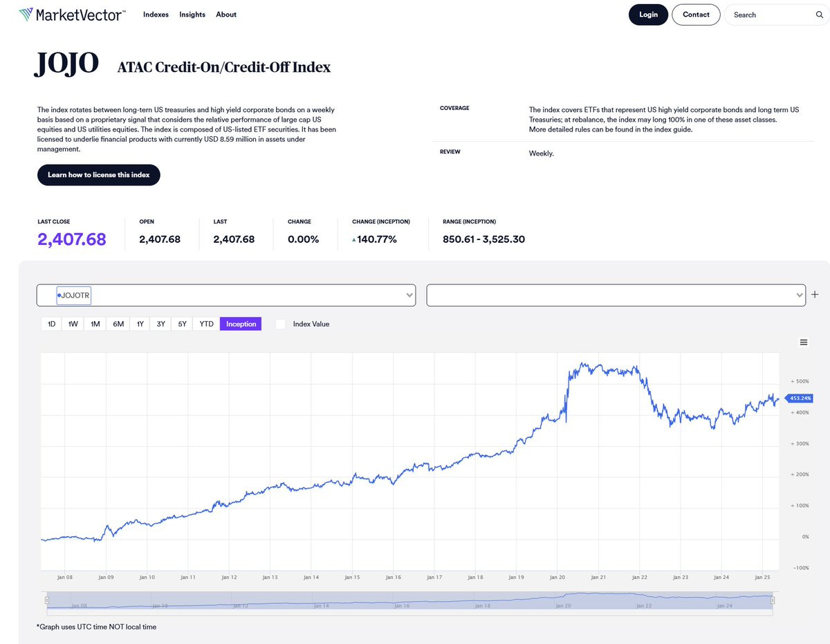This screenshot has height=644, width=830.
Task: Go to the About page
Action: 226,15
